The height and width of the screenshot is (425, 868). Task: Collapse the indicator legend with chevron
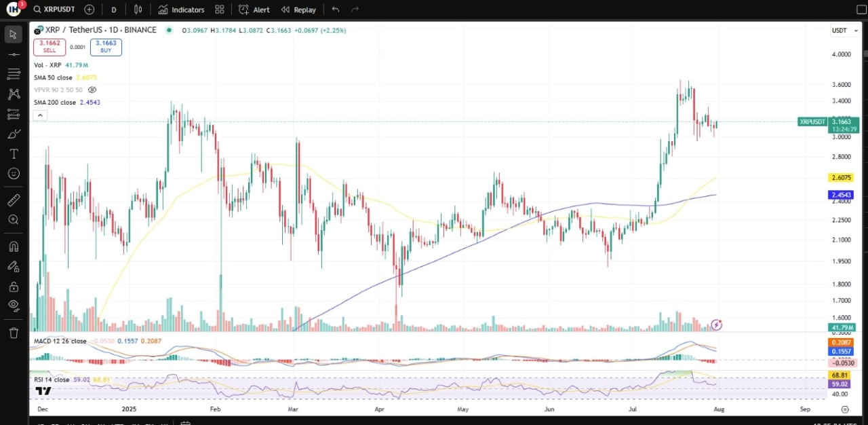click(x=40, y=115)
